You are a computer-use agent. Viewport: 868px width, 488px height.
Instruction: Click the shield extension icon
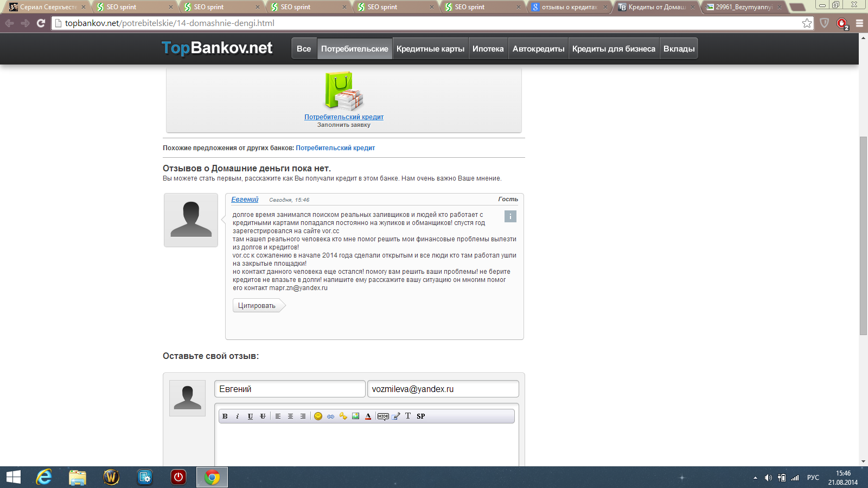pyautogui.click(x=825, y=23)
